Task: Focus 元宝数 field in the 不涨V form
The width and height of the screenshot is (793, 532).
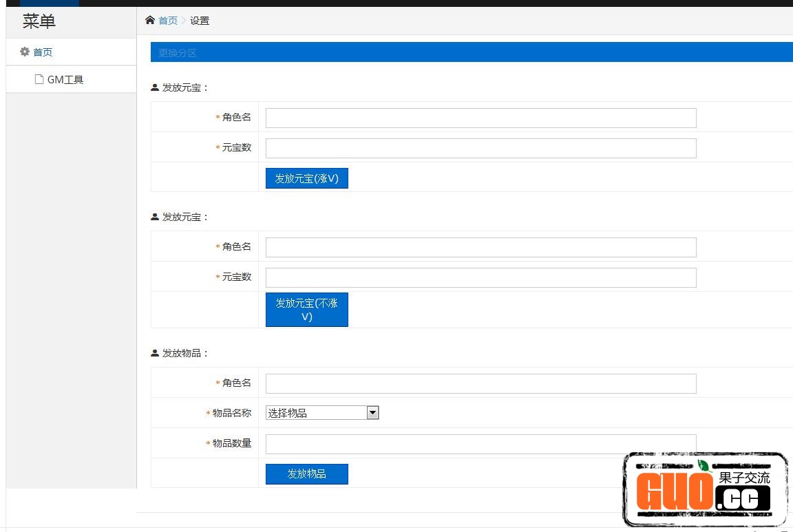Action: tap(480, 277)
